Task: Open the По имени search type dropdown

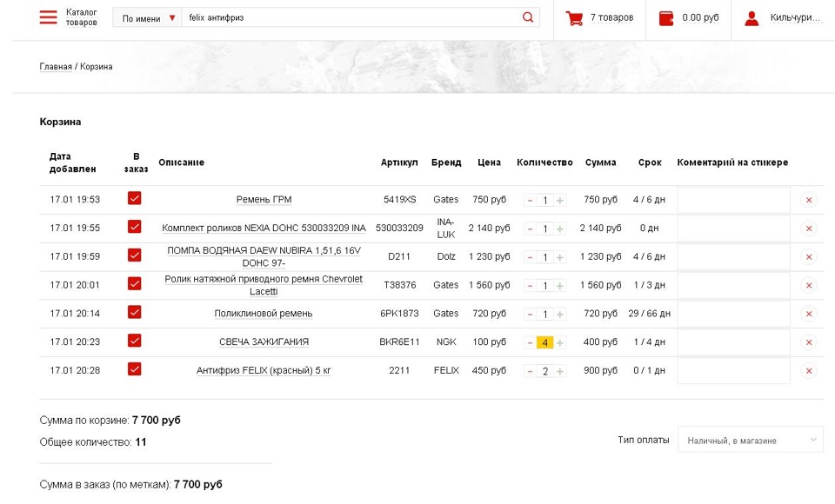Action: tap(148, 18)
